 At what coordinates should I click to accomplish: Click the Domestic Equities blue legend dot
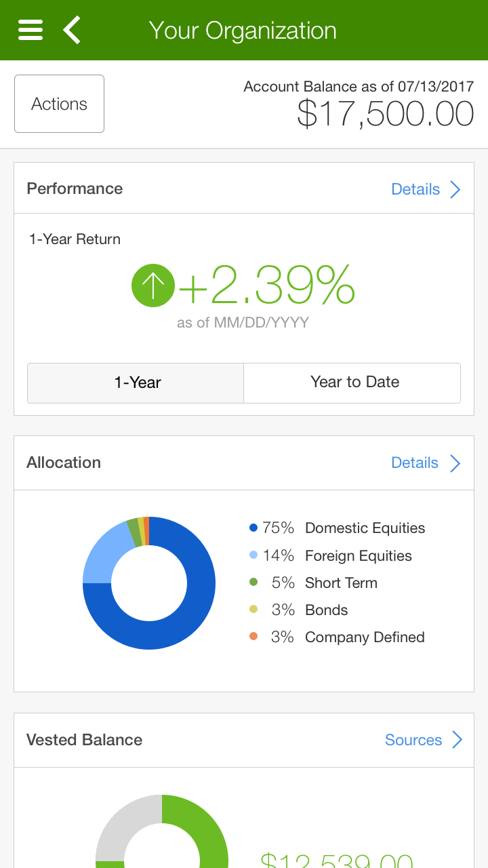point(253,528)
